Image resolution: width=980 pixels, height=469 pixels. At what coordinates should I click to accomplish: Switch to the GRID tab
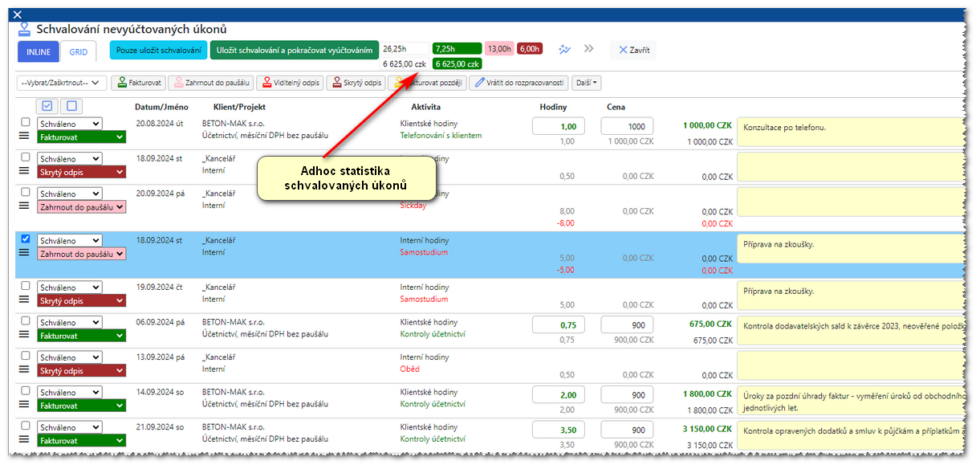pos(78,51)
